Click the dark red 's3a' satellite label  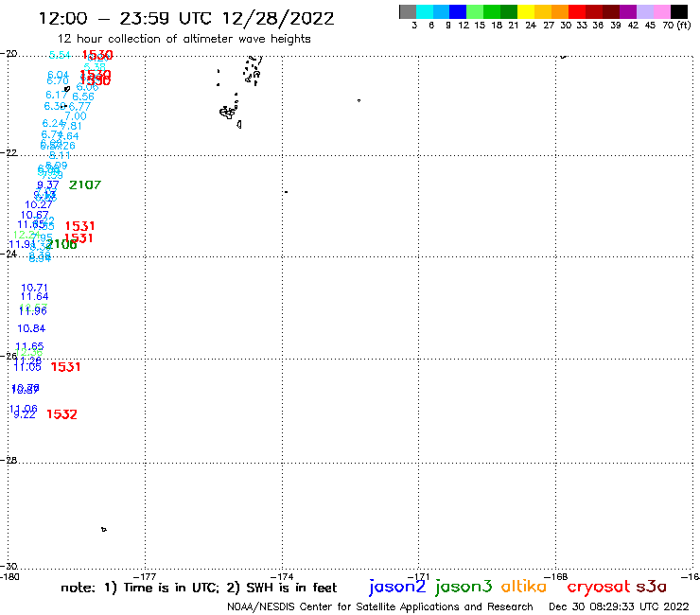651,587
